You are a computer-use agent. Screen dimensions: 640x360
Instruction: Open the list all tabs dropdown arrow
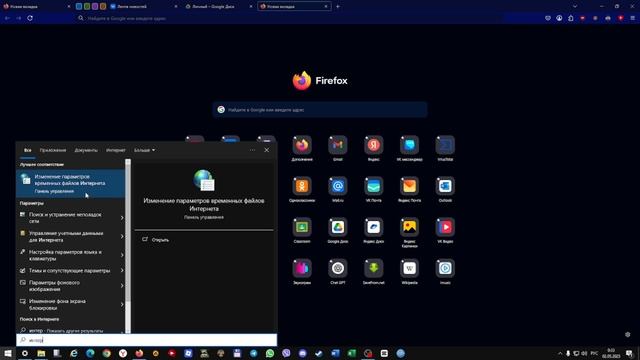[x=575, y=7]
